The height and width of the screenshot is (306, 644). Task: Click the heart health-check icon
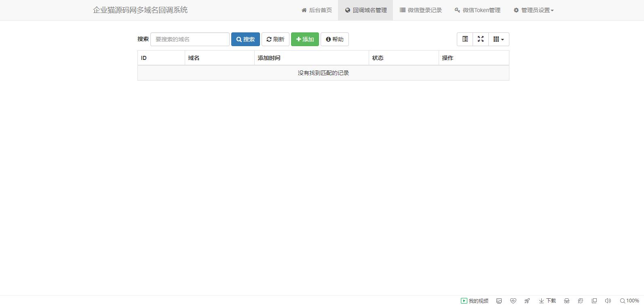513,301
